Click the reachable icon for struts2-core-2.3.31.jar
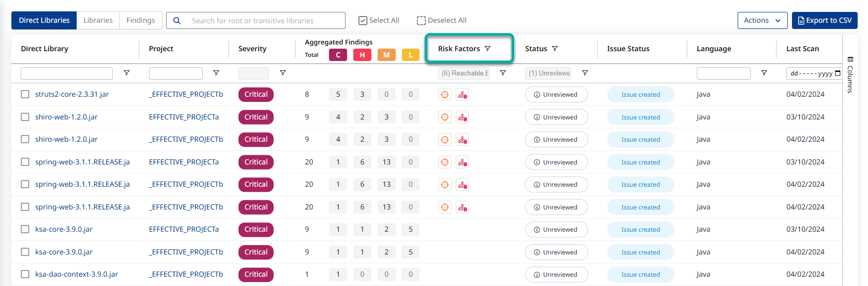 (444, 95)
